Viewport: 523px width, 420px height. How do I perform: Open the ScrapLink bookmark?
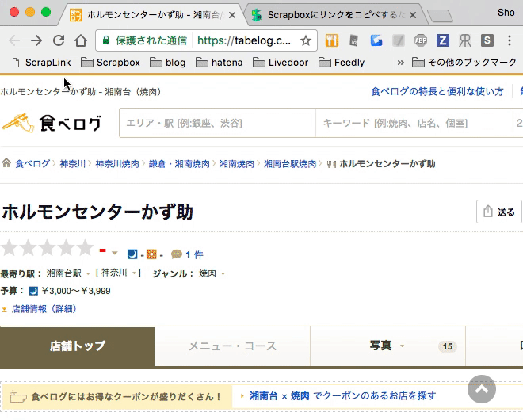42,63
